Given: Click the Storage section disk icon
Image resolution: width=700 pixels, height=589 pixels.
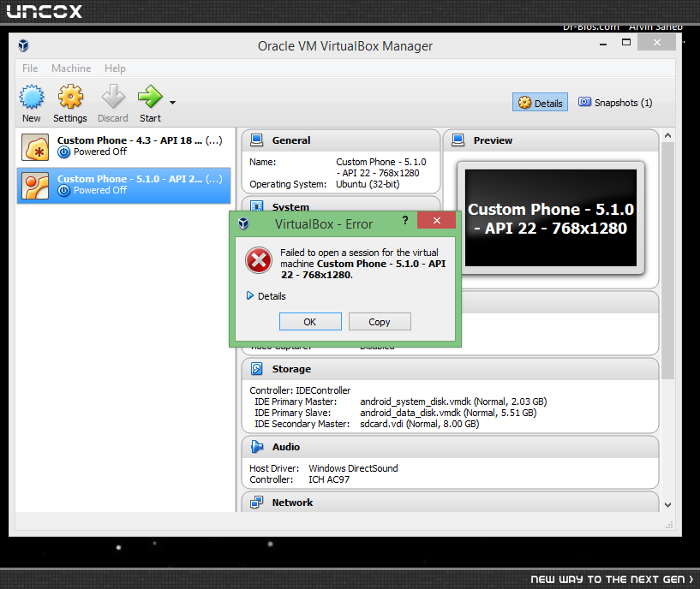Looking at the screenshot, I should click(257, 369).
